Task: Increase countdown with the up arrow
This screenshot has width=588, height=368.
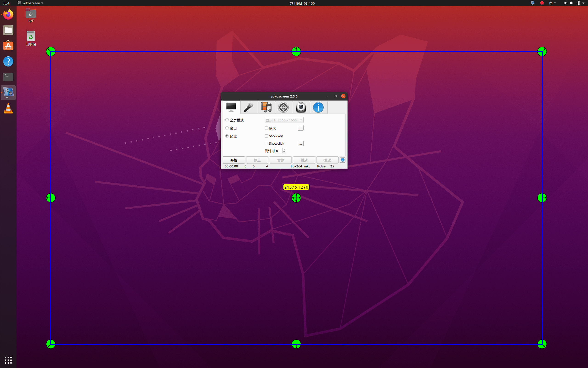Action: pos(284,149)
